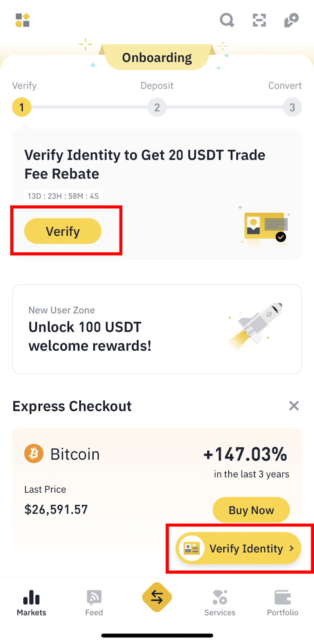This screenshot has height=644, width=314.
Task: Open the Feed tab
Action: pos(94,603)
